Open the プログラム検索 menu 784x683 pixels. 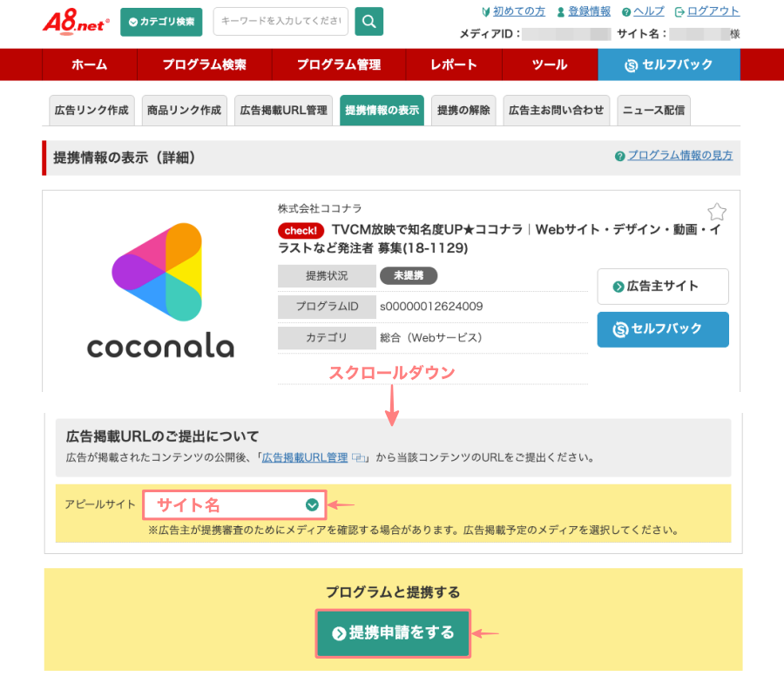coord(204,64)
